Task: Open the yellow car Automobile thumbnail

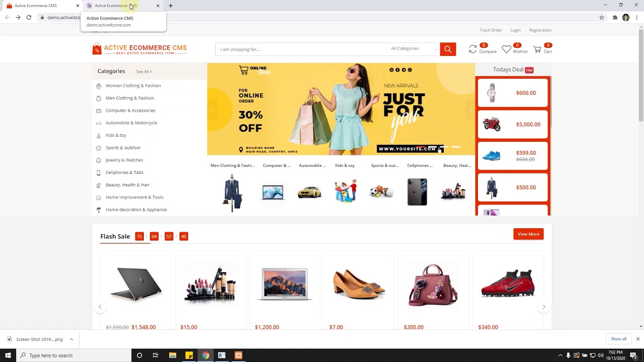Action: (309, 193)
